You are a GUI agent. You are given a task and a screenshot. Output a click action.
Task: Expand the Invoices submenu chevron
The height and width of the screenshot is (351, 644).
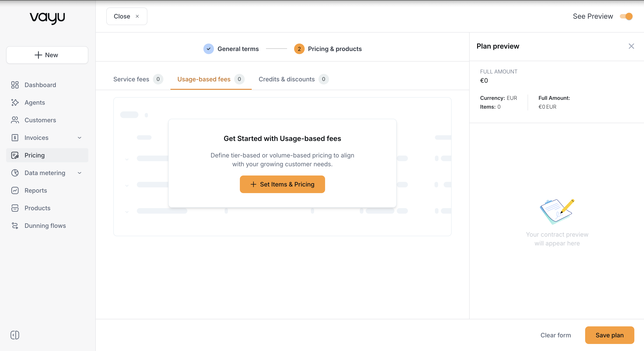(x=80, y=138)
